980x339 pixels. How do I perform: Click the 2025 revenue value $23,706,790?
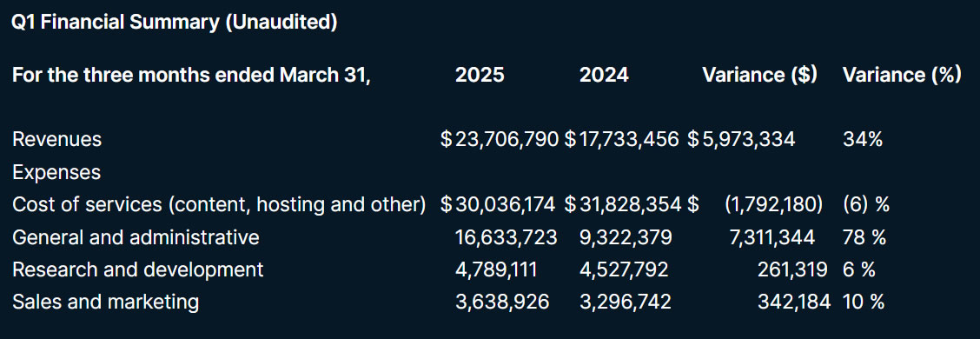click(x=500, y=139)
